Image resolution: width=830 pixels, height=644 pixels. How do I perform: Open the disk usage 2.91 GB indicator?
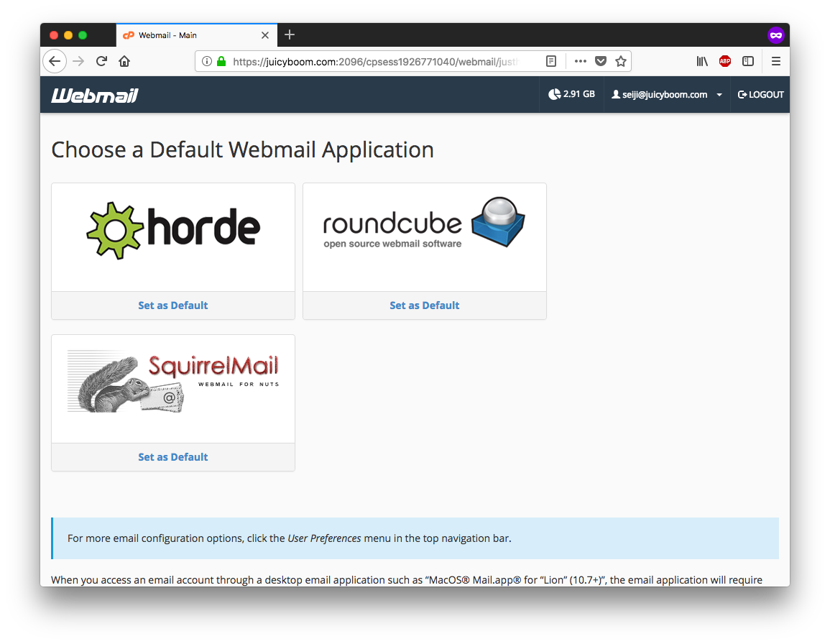pos(572,94)
